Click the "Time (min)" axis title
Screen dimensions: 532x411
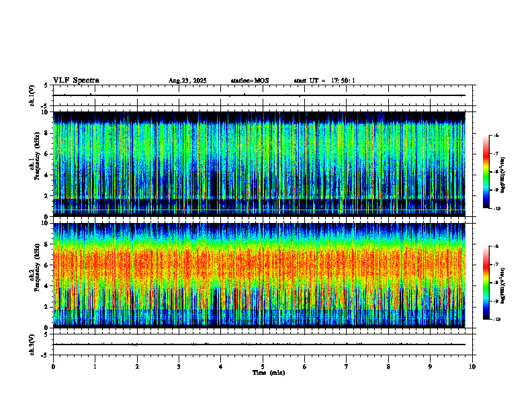coord(269,373)
